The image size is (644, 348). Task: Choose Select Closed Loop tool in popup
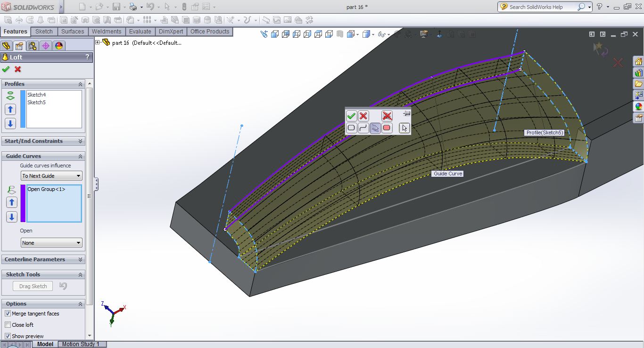coord(351,128)
